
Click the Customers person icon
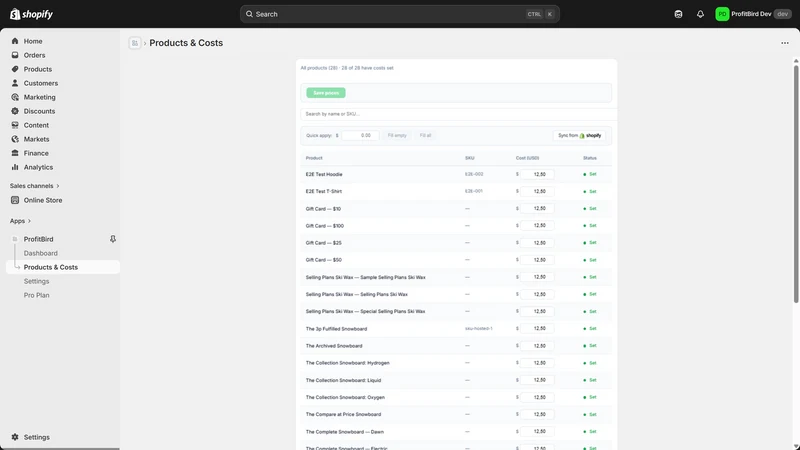(15, 83)
